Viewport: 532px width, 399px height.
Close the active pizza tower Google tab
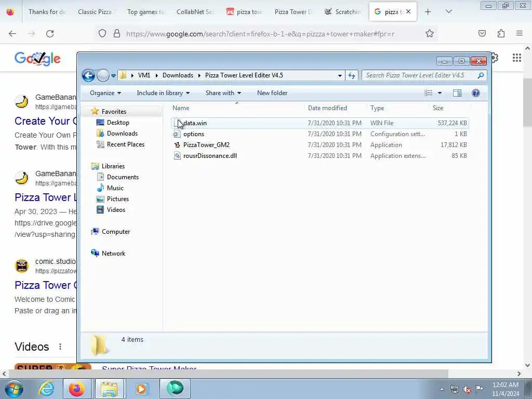(x=408, y=11)
